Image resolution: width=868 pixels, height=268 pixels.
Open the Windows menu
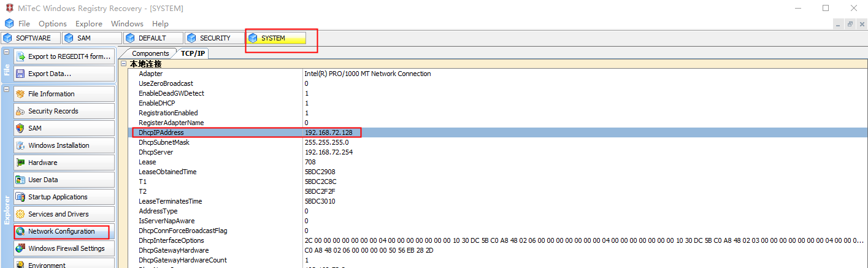[x=127, y=23]
